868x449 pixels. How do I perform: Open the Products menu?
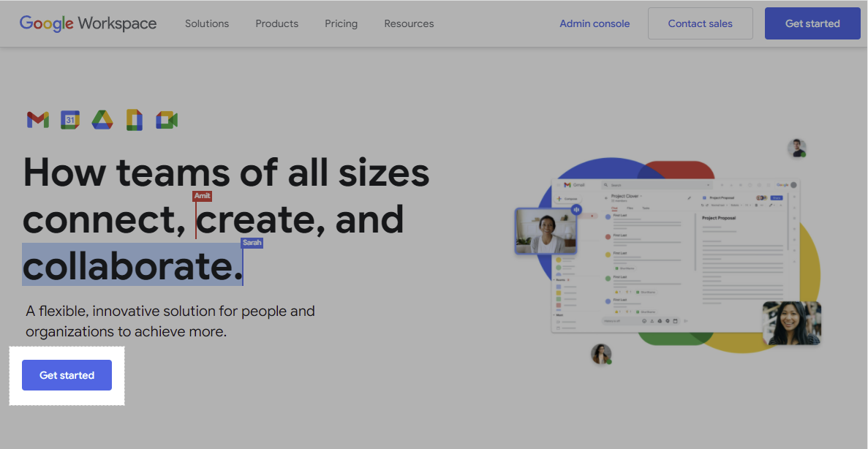[276, 23]
